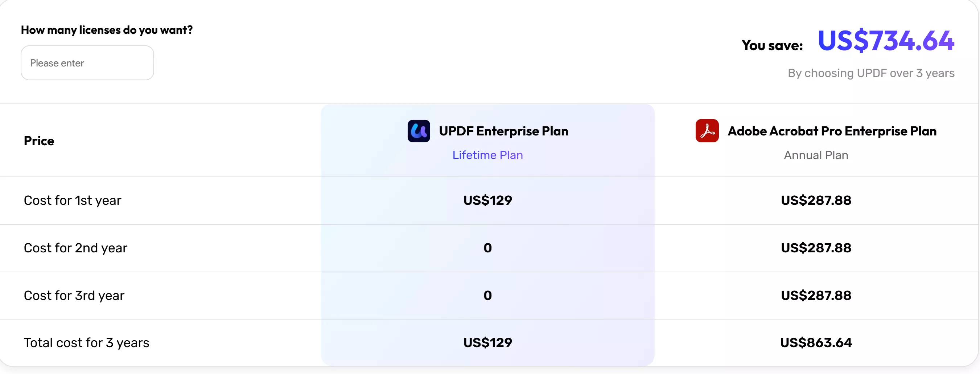Expand the Cost for 2nd year row
The width and height of the screenshot is (980, 374).
(x=75, y=248)
